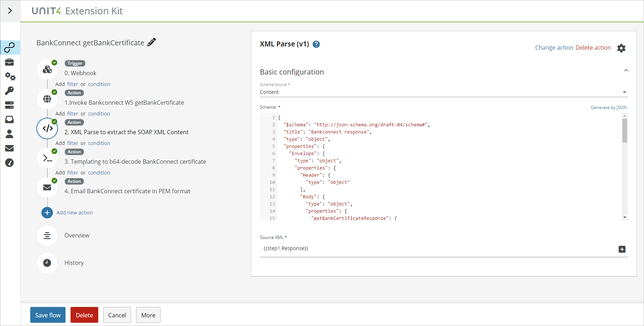This screenshot has width=644, height=326.
Task: Click schema line containing getBankCertificateResponse
Action: tap(354, 218)
